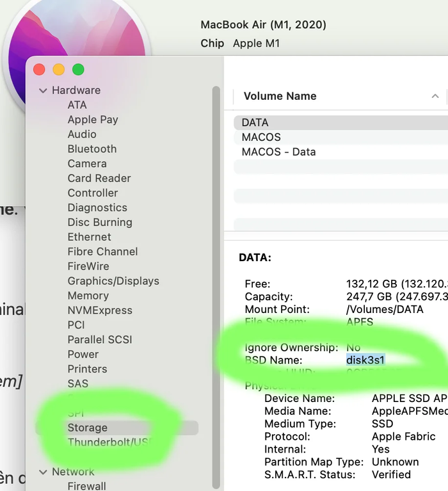Viewport: 448px width, 491px height.
Task: Select Firewall under Network
Action: (x=86, y=487)
